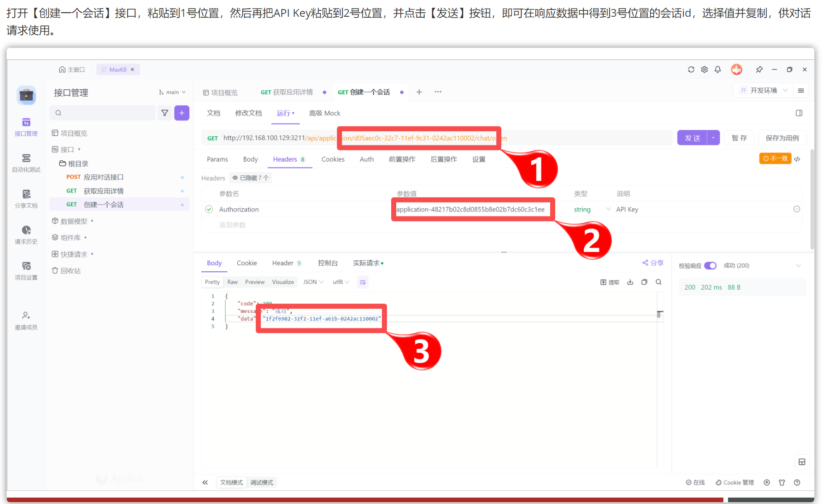Open the notification bell
This screenshot has width=826, height=504.
(x=718, y=69)
